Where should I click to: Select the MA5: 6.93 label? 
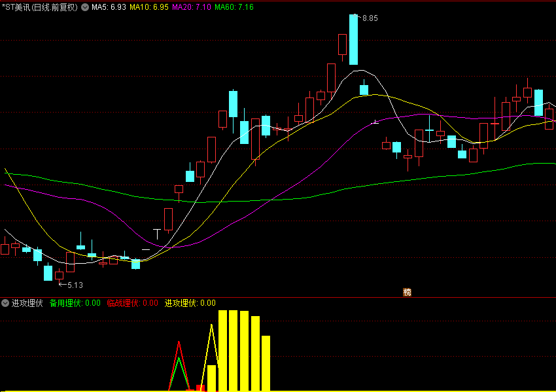(109, 7)
